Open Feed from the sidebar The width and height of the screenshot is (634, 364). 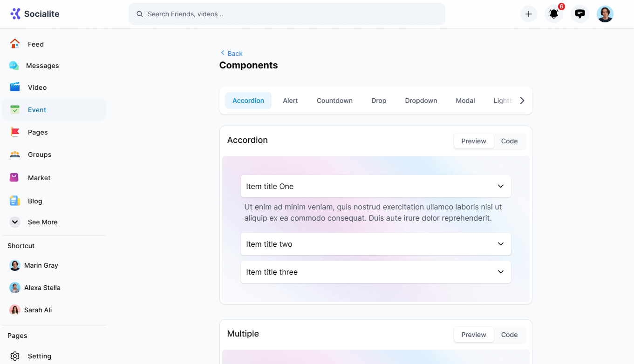coord(35,44)
